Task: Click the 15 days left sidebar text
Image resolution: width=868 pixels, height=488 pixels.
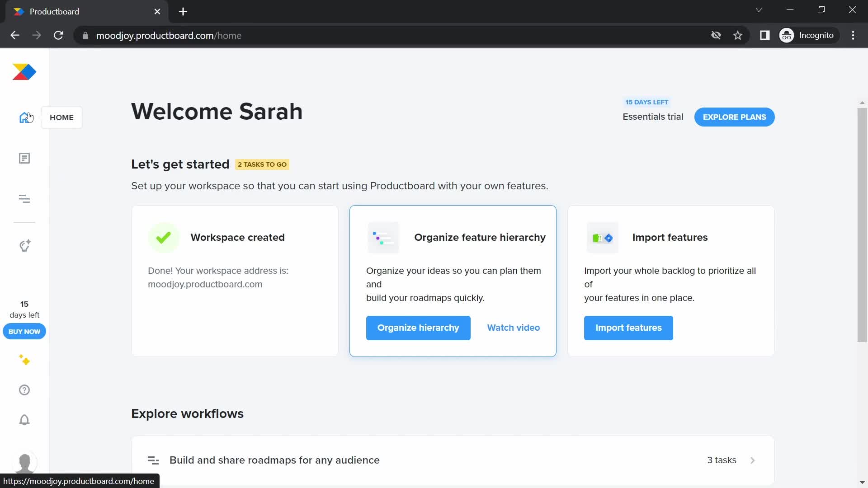Action: [24, 310]
